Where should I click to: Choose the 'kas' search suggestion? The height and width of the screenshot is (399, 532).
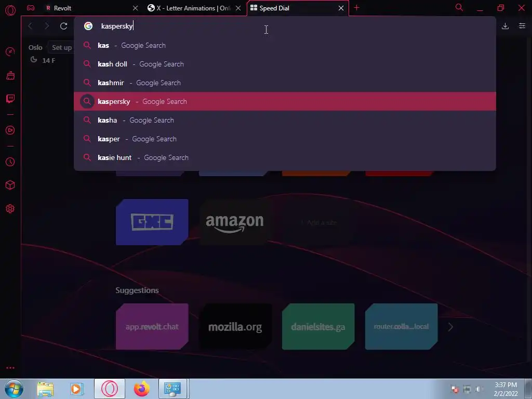(x=285, y=46)
